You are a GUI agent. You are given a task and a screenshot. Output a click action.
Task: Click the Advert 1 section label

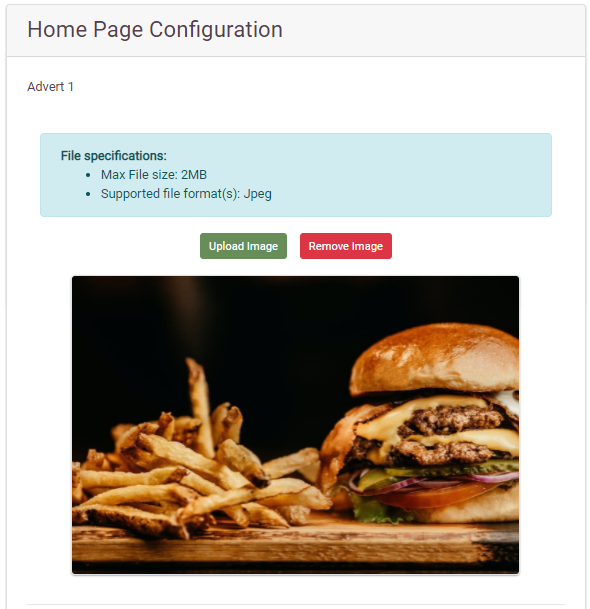click(50, 87)
